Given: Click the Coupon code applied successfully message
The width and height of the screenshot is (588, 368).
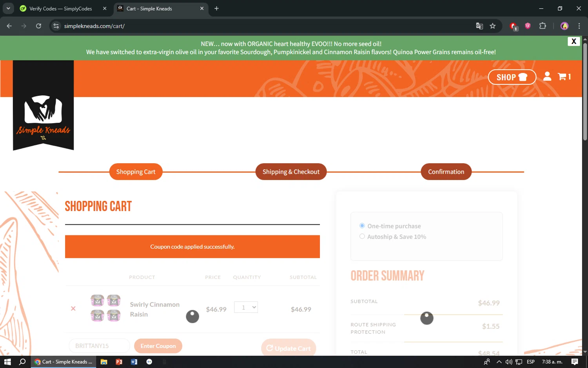Looking at the screenshot, I should tap(192, 246).
